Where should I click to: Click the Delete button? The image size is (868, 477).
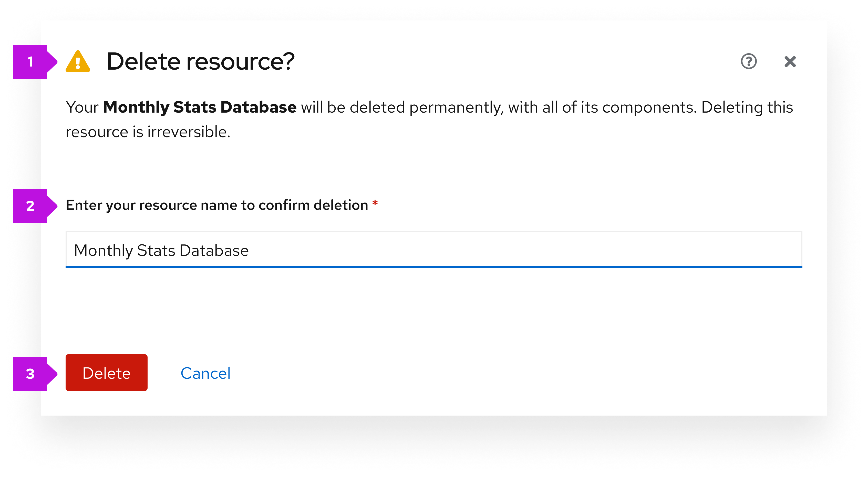tap(106, 373)
